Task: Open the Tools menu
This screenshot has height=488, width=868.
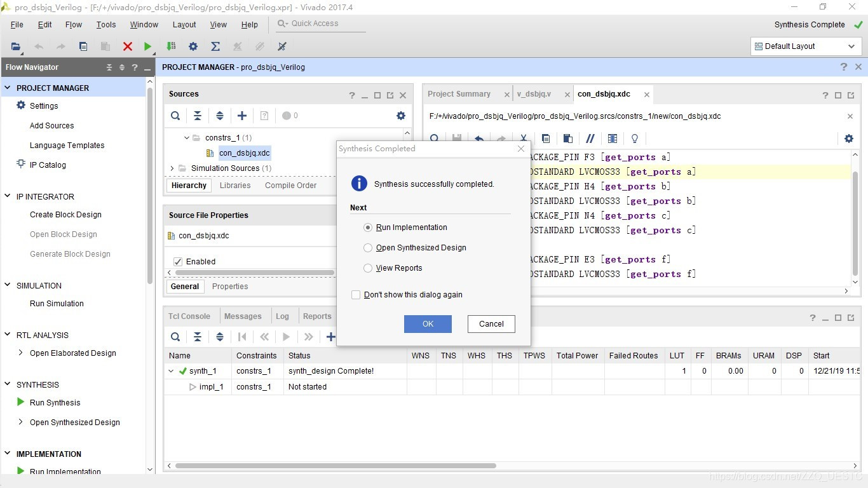Action: [x=106, y=24]
